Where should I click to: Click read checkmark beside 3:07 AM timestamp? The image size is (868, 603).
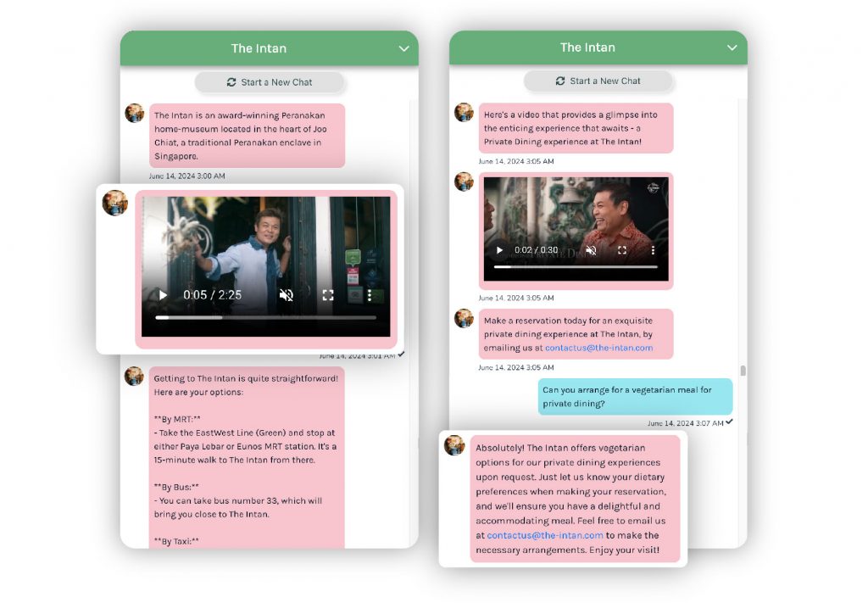[x=729, y=422]
